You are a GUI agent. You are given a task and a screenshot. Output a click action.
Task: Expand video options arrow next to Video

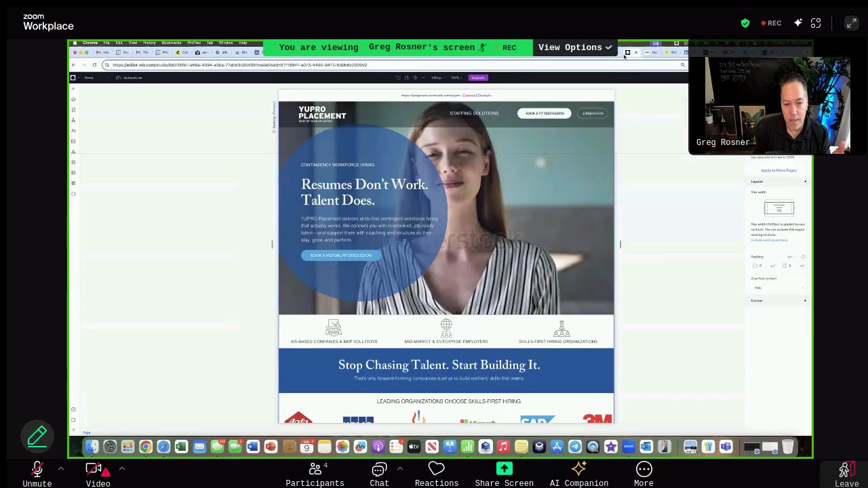click(122, 468)
